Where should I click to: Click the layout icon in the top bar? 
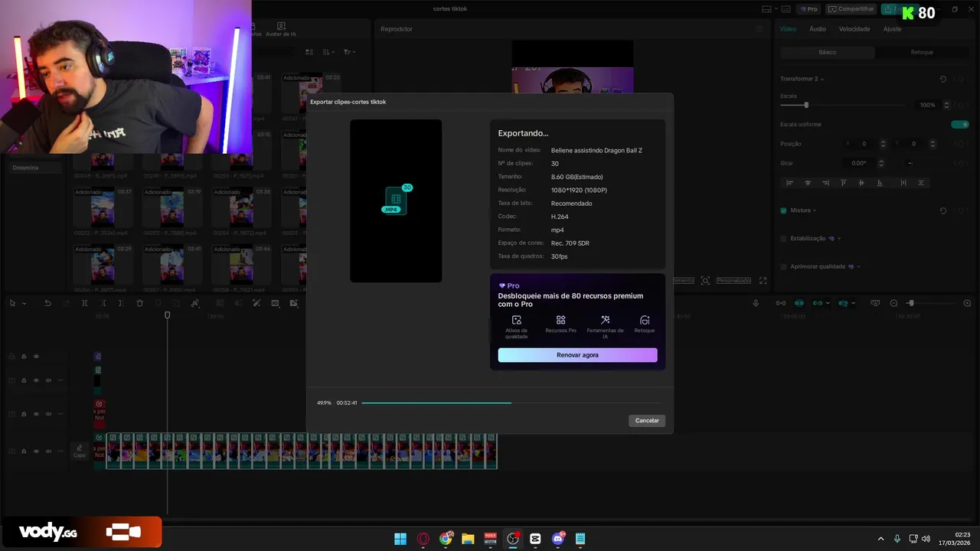point(766,9)
